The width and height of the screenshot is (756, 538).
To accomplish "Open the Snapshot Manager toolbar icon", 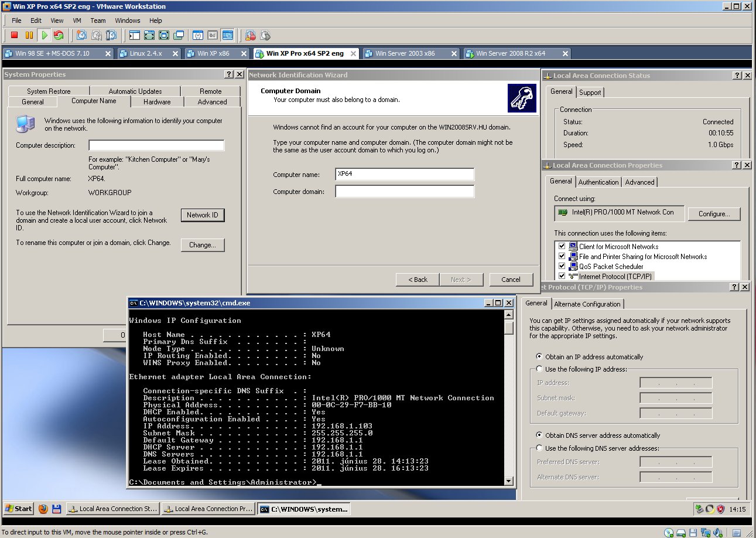I will point(111,35).
